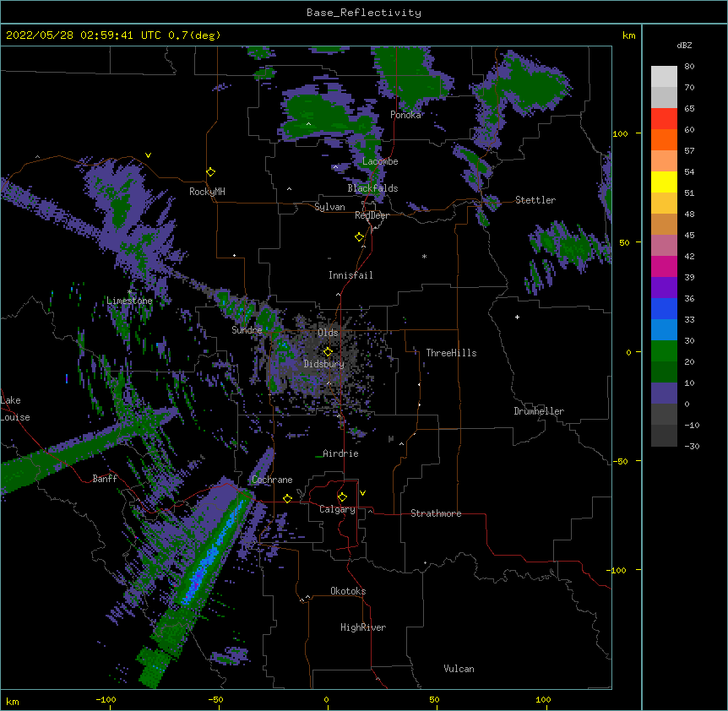Click the legend value 80

(x=689, y=67)
